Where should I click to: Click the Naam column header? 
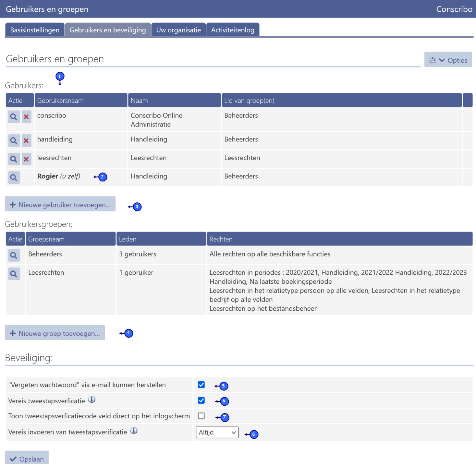click(175, 101)
